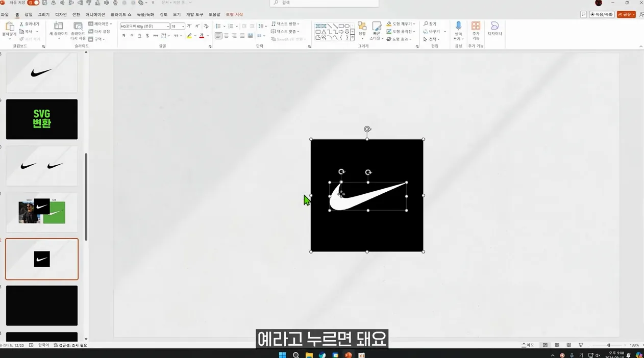
Task: Open the Animations (애니메이션) tab
Action: (95, 15)
